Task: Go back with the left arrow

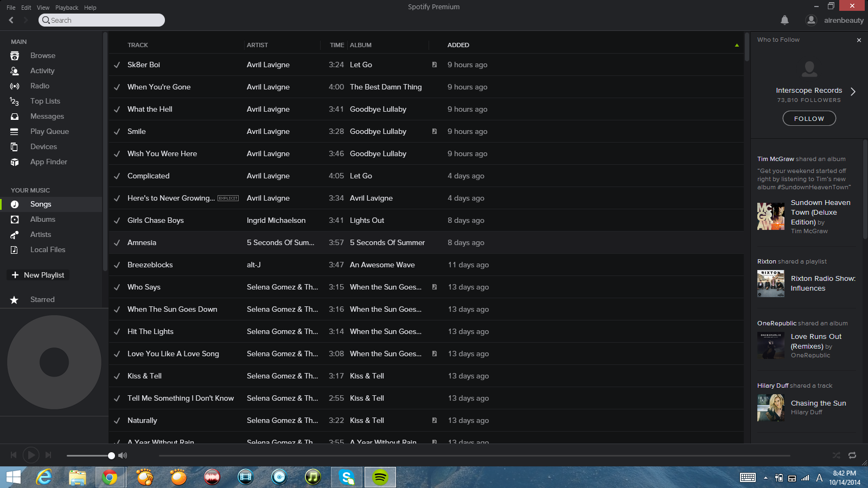Action: click(11, 20)
